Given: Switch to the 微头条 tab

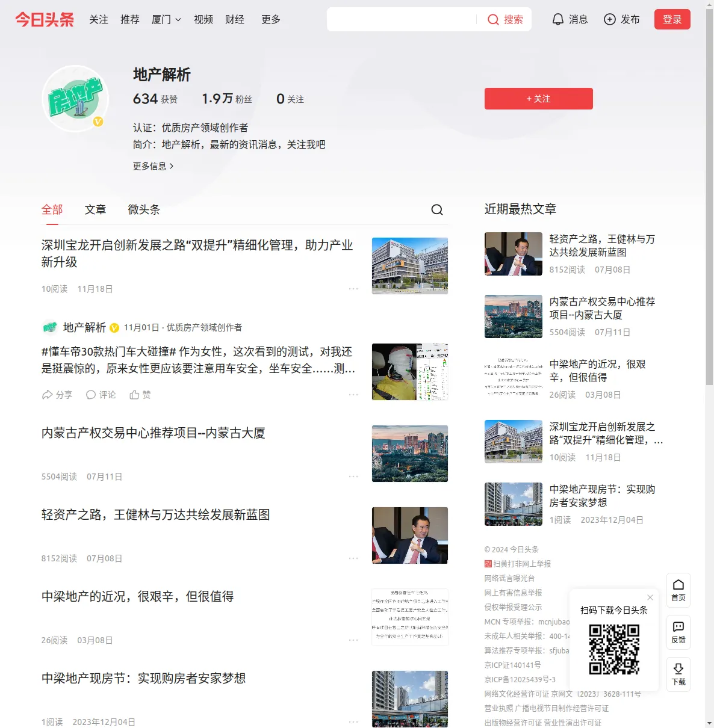Looking at the screenshot, I should 144,209.
